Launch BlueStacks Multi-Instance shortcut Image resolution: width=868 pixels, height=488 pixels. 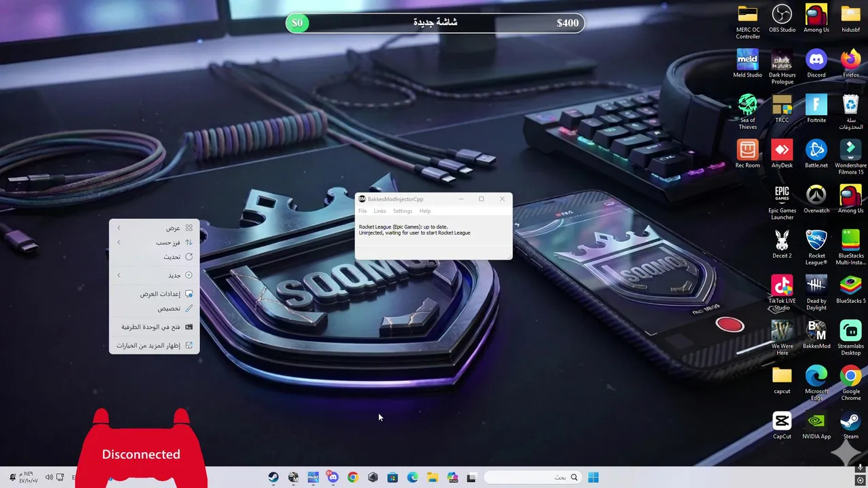click(850, 247)
